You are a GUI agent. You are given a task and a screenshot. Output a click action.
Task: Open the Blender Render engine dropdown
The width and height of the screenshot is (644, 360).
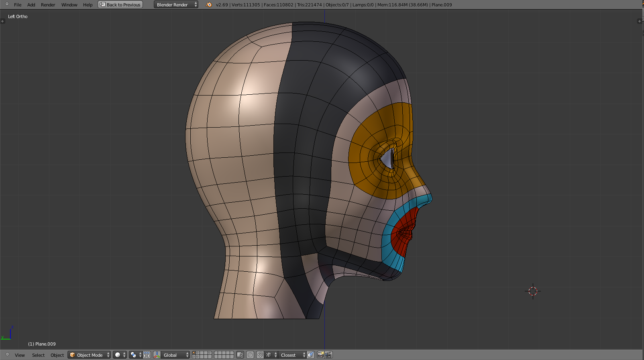[x=176, y=4]
